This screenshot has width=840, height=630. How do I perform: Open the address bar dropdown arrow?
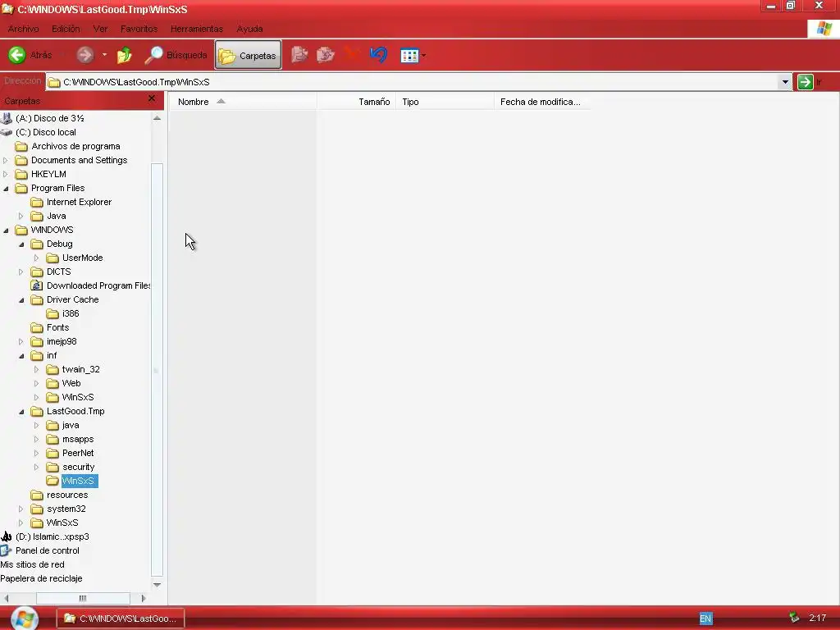point(785,82)
